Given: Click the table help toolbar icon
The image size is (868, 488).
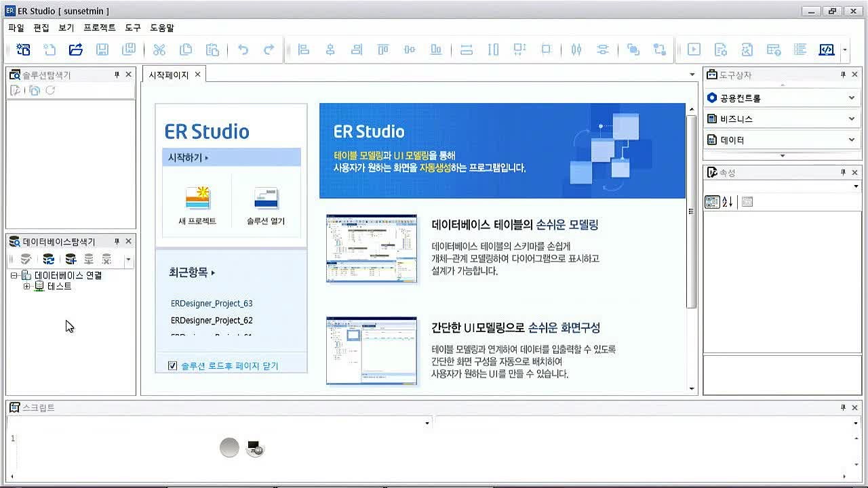Looking at the screenshot, I should pyautogui.click(x=774, y=49).
